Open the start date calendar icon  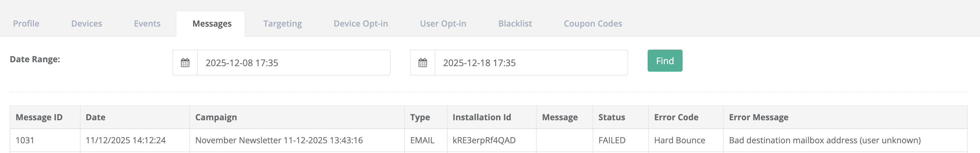coord(185,63)
